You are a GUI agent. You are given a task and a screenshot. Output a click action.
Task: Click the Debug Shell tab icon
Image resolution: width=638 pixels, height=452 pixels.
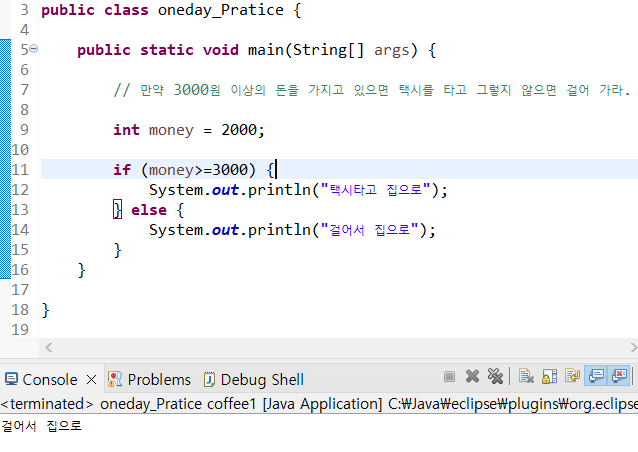209,379
